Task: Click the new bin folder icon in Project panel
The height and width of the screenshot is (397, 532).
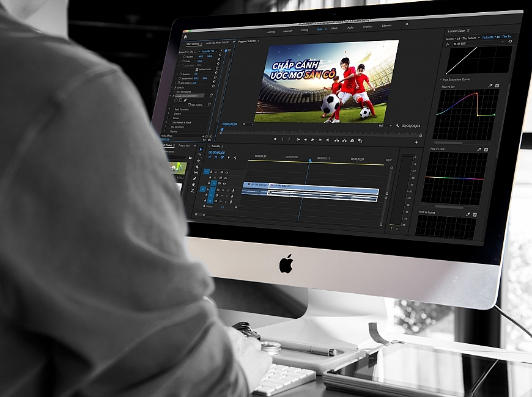Action: 190,158
